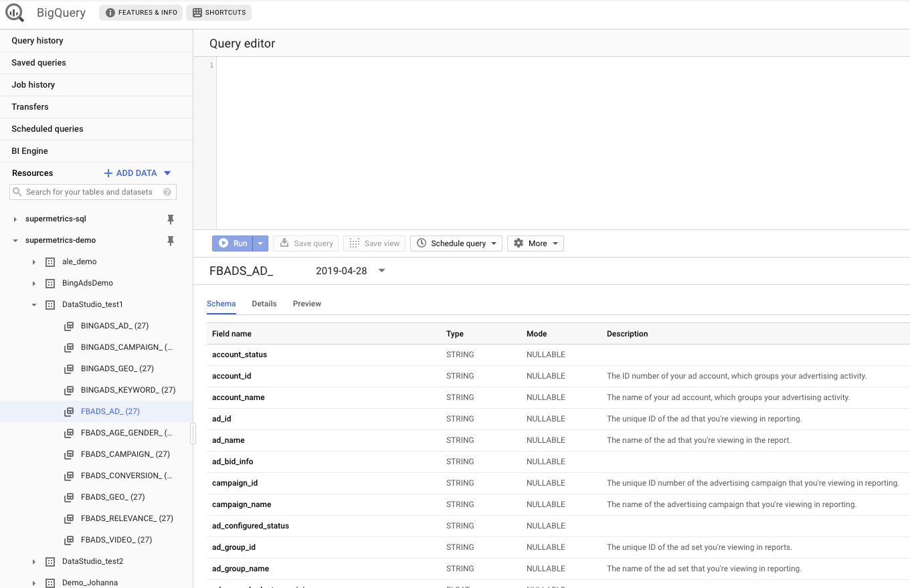Click the search help question-mark icon
910x588 pixels.
coord(167,192)
